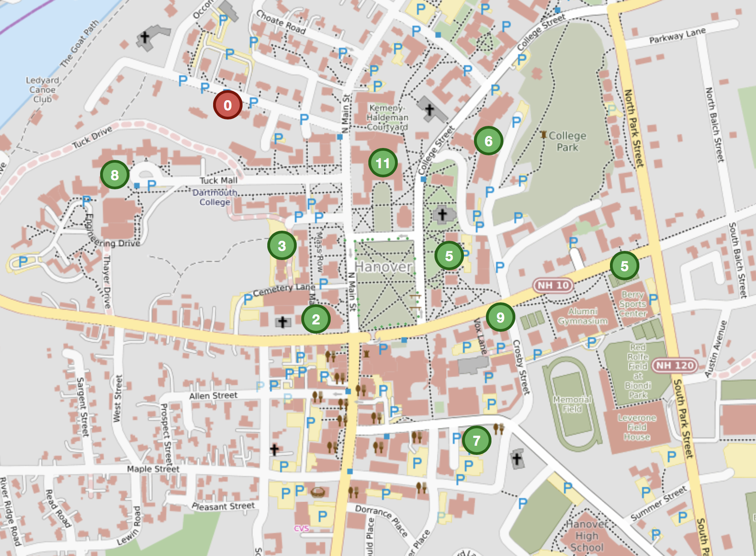The width and height of the screenshot is (756, 556).
Task: Select marker 5 at Berry Sports Center
Action: (625, 266)
